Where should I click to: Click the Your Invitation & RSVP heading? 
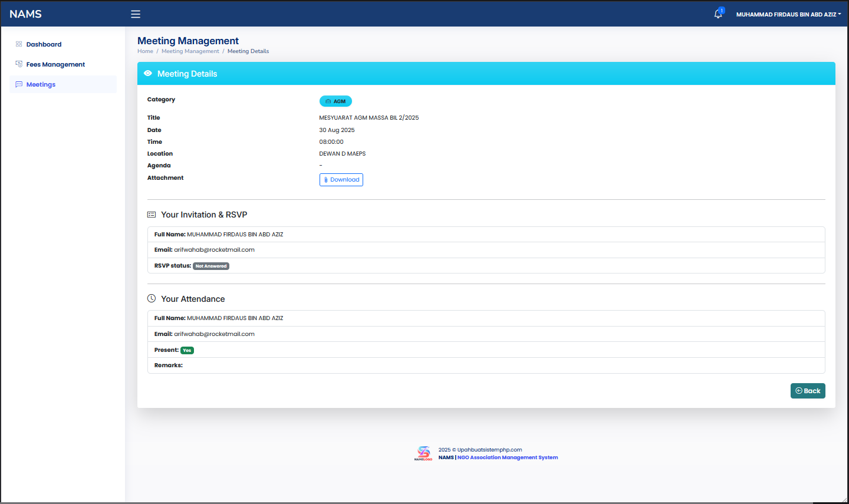pos(204,215)
